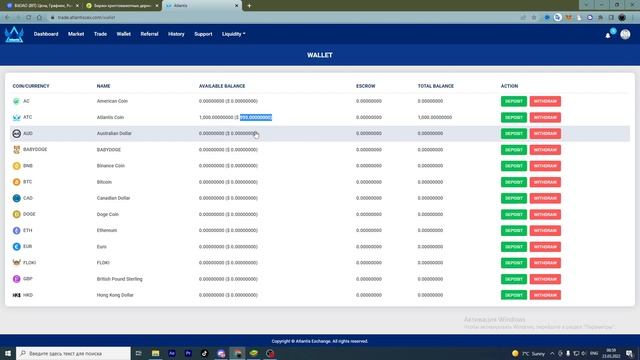Viewport: 640px width, 360px height.
Task: Open File Explorer from taskbar
Action: (x=156, y=353)
